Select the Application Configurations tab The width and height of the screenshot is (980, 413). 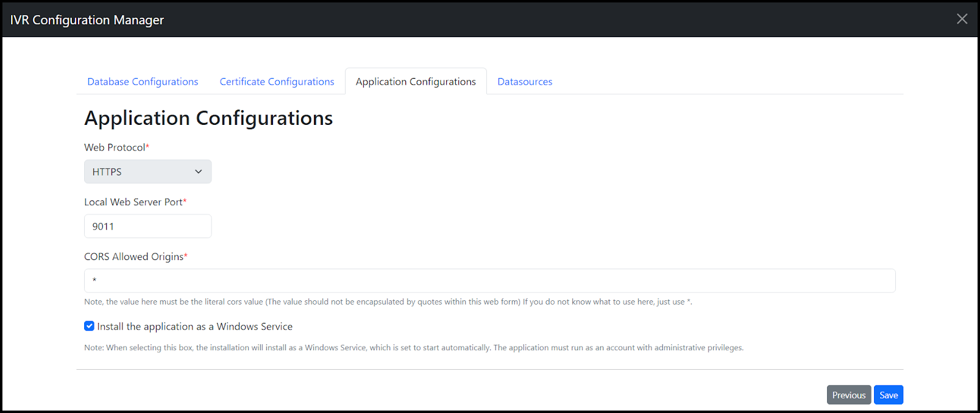416,82
